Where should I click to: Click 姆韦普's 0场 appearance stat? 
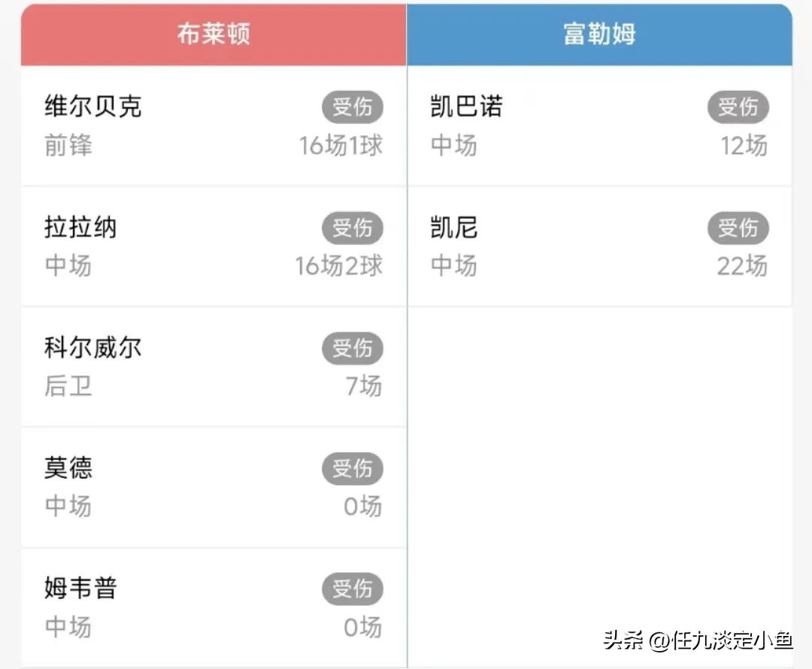[x=363, y=627]
